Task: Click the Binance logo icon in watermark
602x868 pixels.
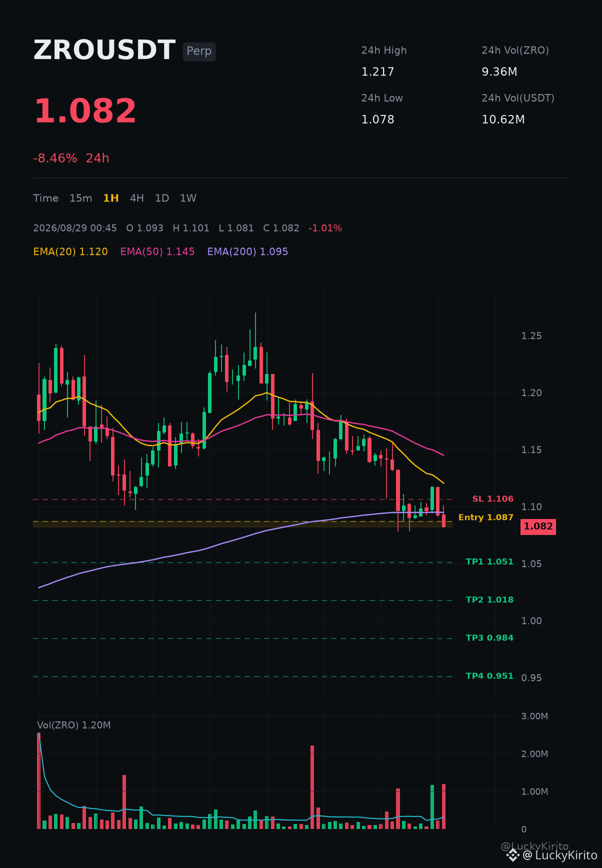Action: pyautogui.click(x=512, y=855)
